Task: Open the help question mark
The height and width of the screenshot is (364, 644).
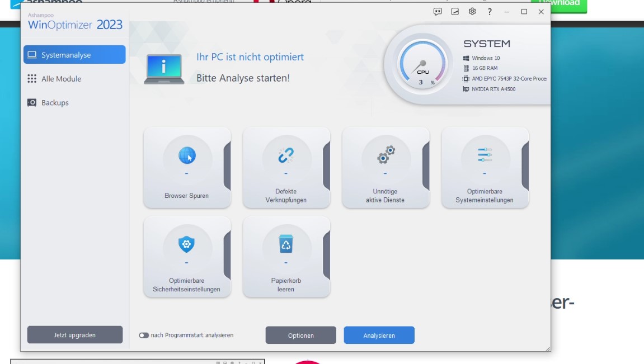Action: click(x=490, y=12)
